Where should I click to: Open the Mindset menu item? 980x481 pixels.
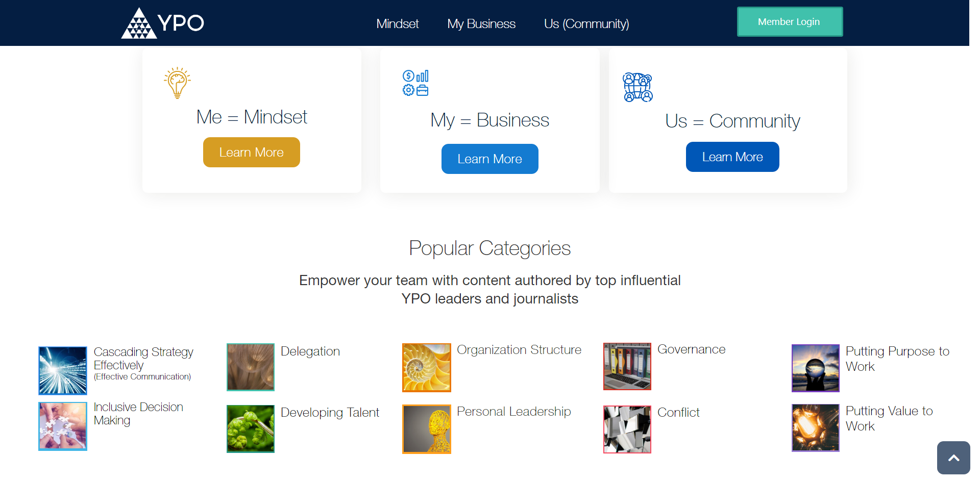point(397,23)
